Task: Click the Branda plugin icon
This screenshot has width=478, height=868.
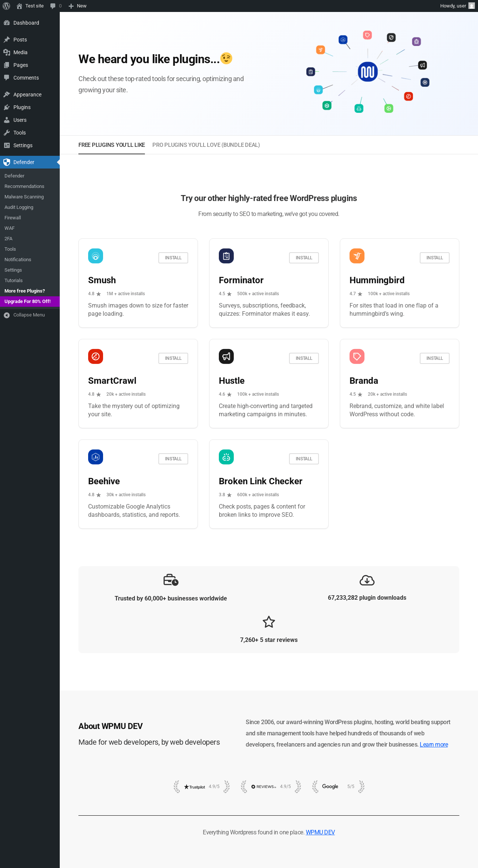Action: click(x=357, y=356)
